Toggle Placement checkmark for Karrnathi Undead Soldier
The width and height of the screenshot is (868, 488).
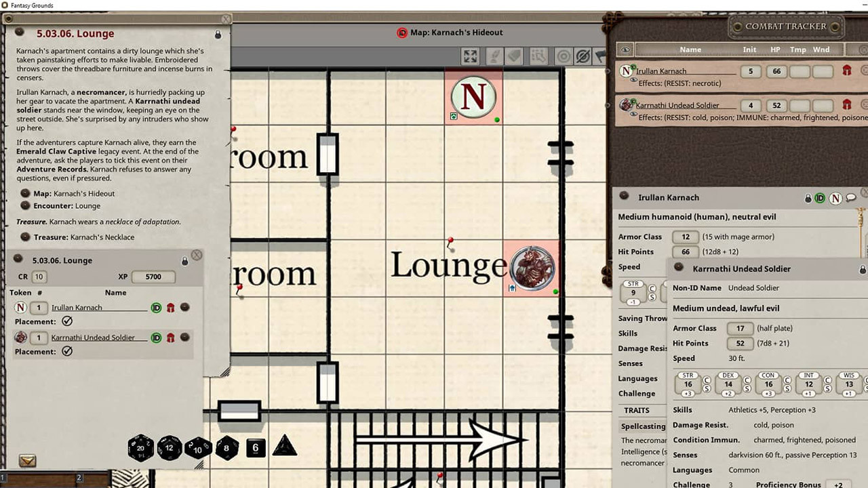tap(67, 351)
